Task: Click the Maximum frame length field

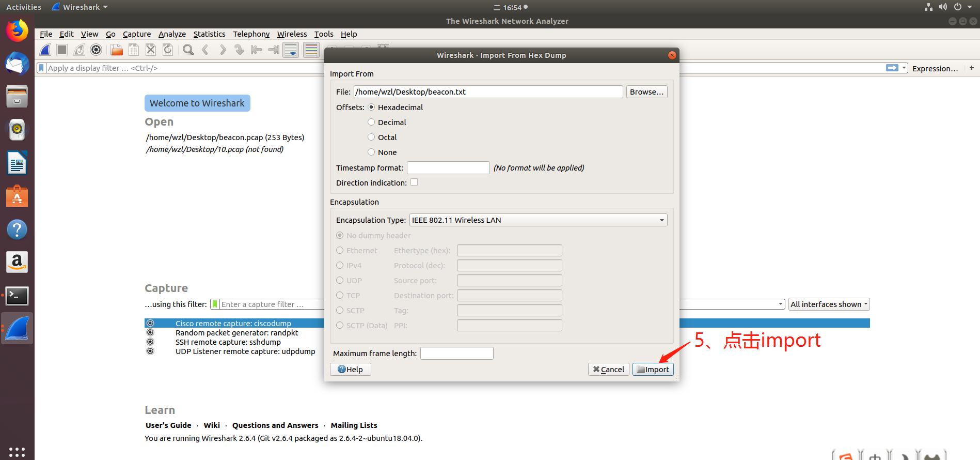Action: pos(457,354)
